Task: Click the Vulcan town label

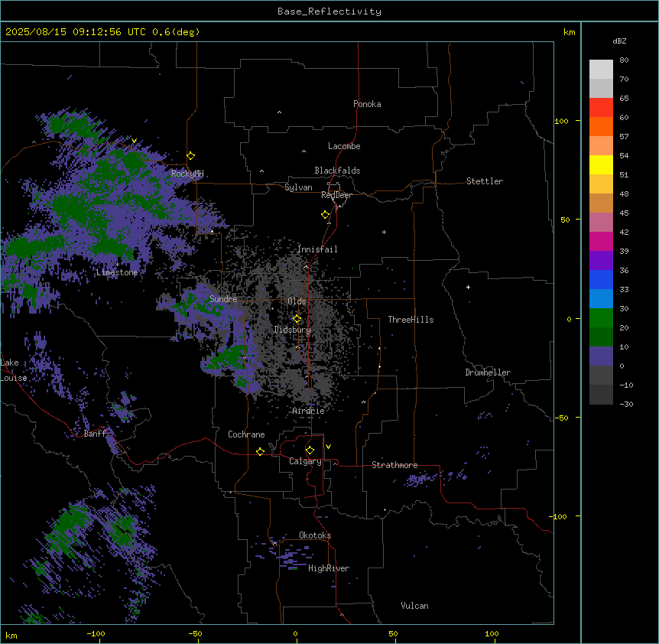Action: coord(415,606)
